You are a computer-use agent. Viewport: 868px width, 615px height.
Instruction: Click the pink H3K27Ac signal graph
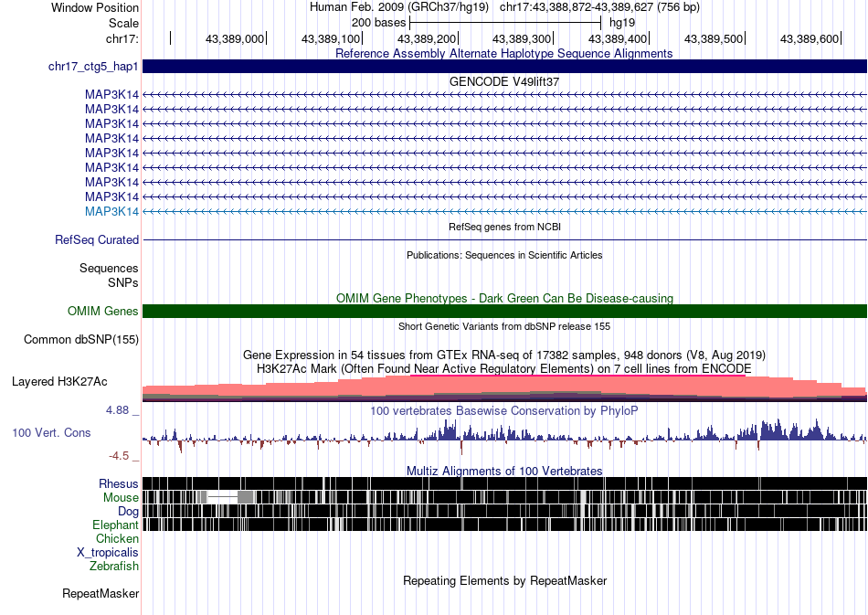(505, 388)
